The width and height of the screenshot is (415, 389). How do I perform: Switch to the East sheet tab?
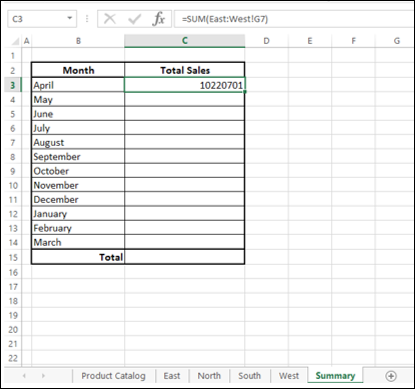click(172, 376)
